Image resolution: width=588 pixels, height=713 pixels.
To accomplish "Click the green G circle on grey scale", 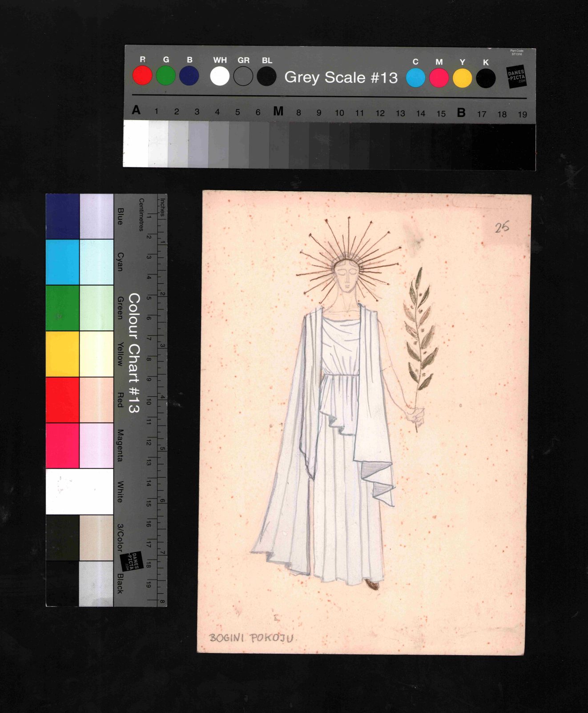I will point(166,76).
